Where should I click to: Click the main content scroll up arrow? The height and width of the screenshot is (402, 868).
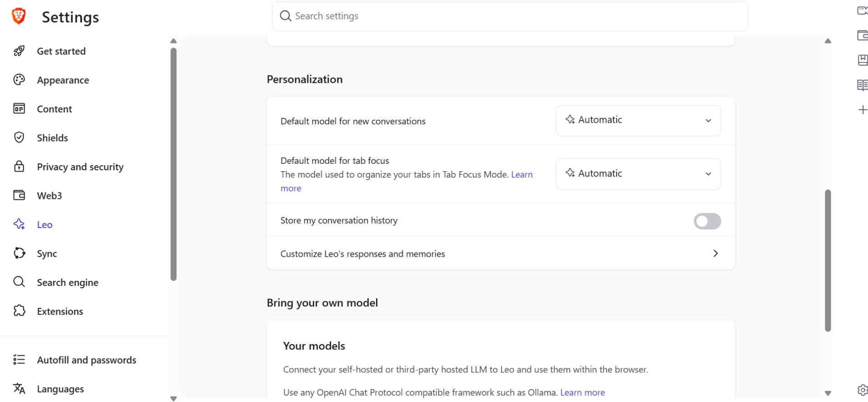pos(828,41)
